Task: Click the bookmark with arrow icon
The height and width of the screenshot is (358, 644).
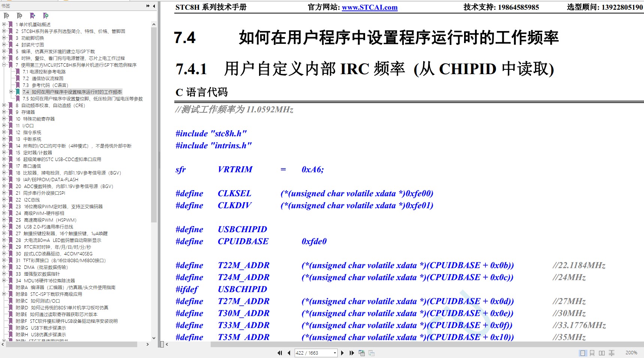Action: pos(33,16)
